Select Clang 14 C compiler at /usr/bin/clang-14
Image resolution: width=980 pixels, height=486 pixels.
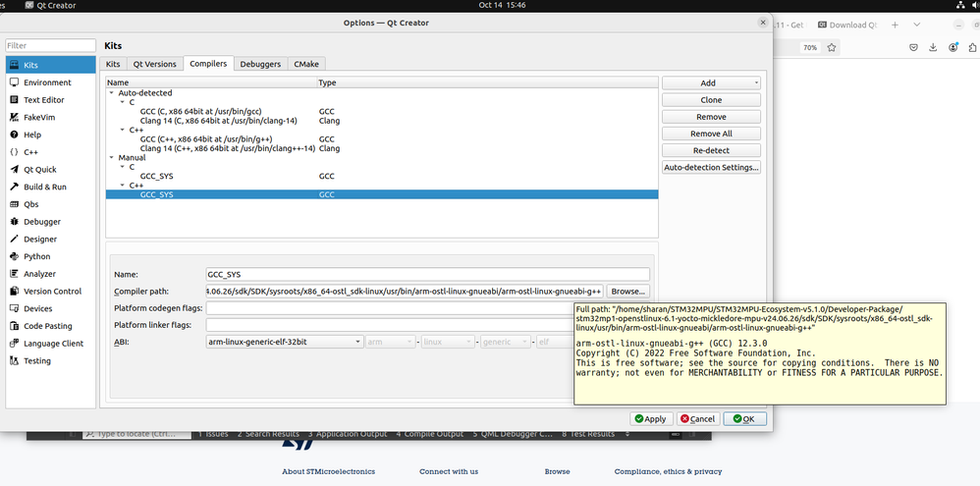tap(382, 121)
